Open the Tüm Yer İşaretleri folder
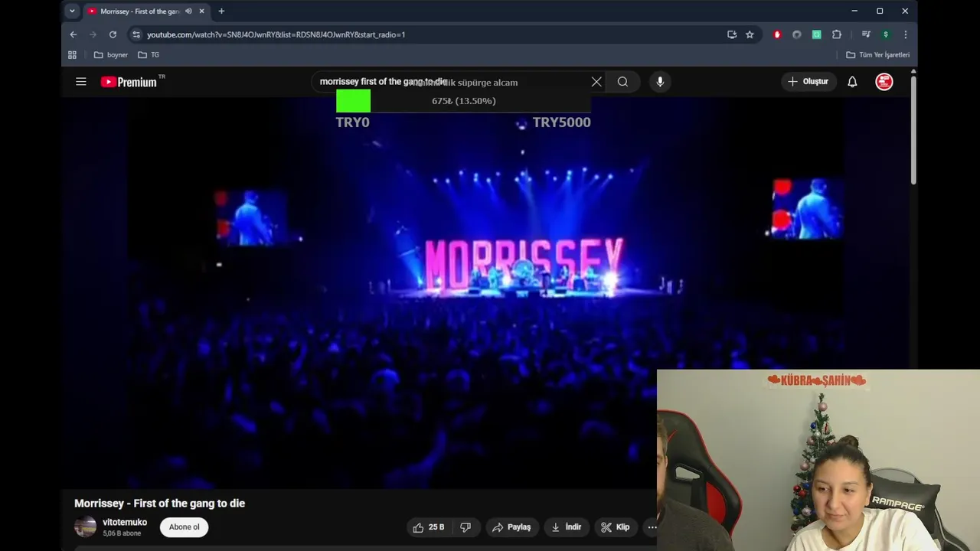 pos(877,55)
